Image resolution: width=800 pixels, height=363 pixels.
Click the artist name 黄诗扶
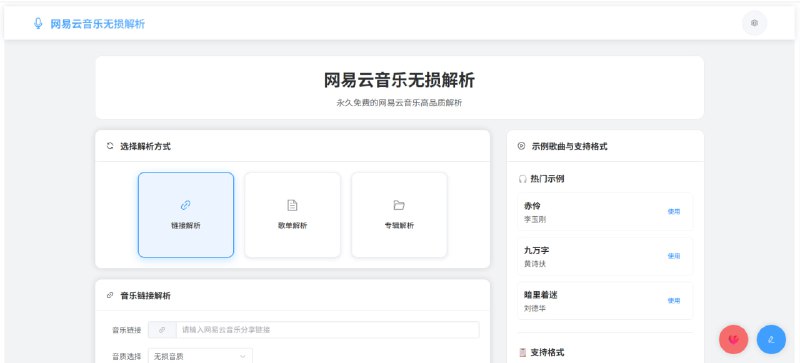535,263
